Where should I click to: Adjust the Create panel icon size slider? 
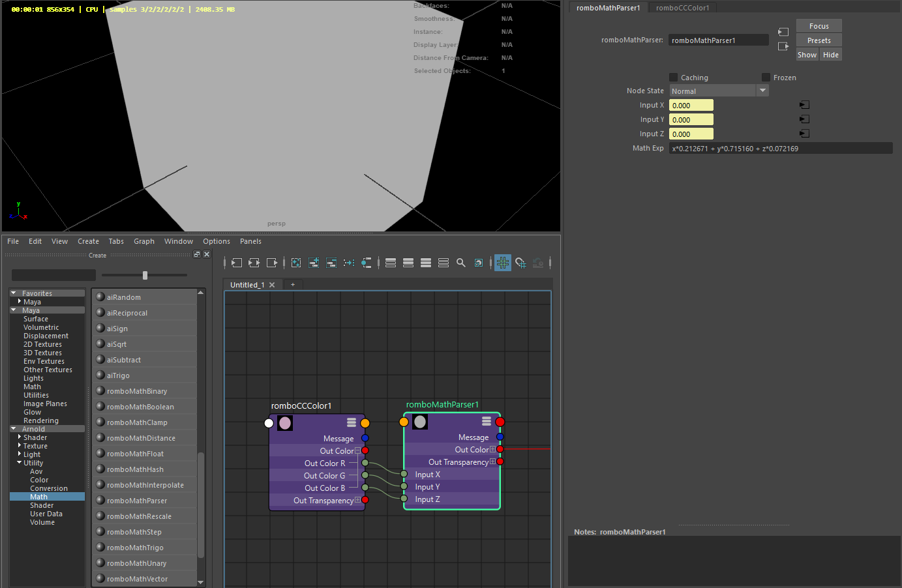pyautogui.click(x=145, y=275)
